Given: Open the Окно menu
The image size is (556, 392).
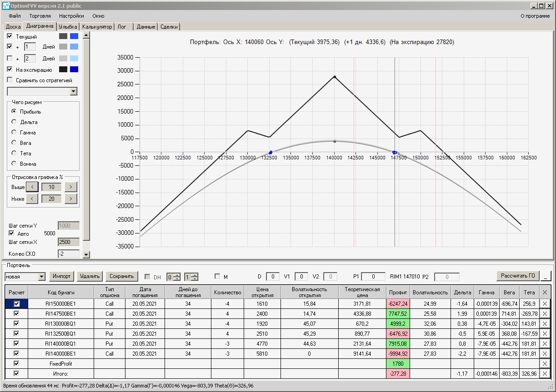Looking at the screenshot, I should [98, 16].
